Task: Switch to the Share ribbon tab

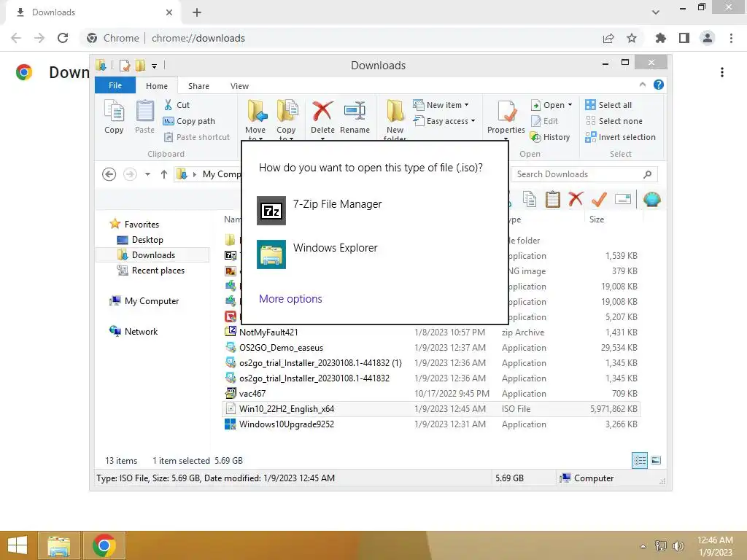Action: pyautogui.click(x=198, y=86)
